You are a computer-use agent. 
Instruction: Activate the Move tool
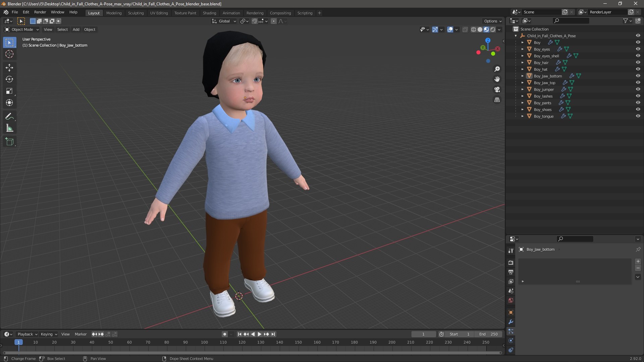click(x=9, y=68)
